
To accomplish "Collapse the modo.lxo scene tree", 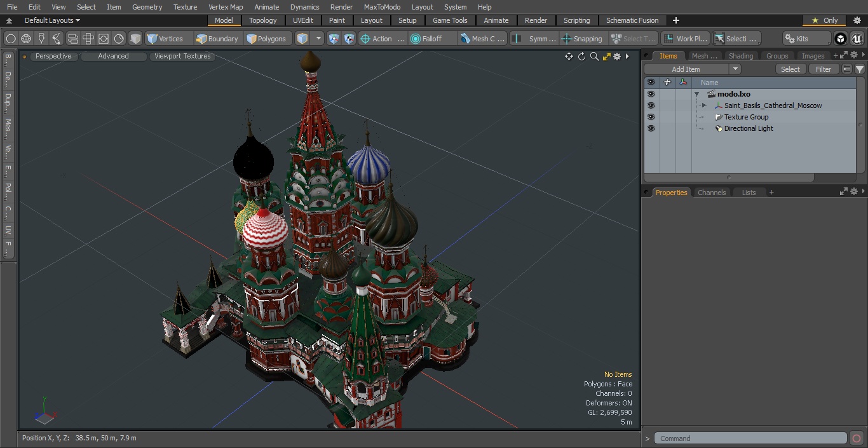I will coord(696,94).
